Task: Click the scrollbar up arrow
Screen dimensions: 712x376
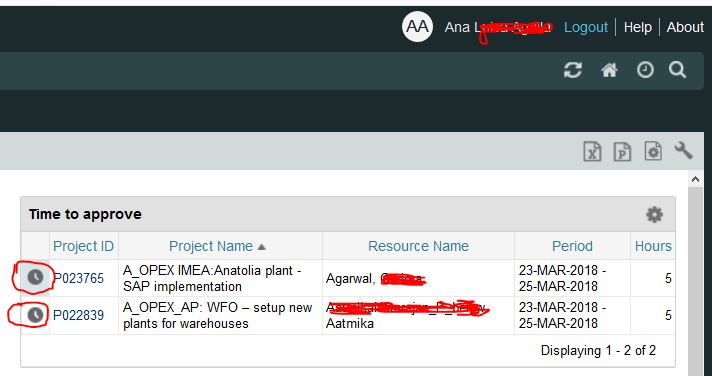Action: pos(695,179)
